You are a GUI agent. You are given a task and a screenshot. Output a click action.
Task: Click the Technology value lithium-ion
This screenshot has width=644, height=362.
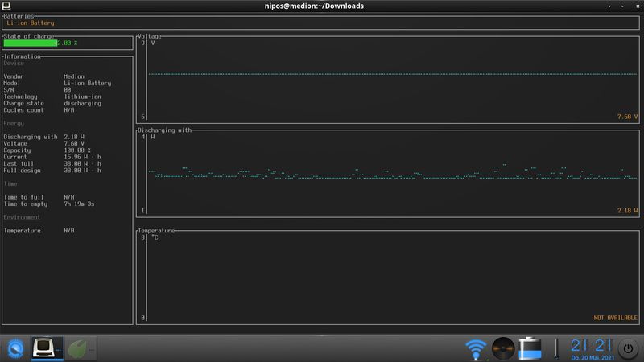click(82, 97)
